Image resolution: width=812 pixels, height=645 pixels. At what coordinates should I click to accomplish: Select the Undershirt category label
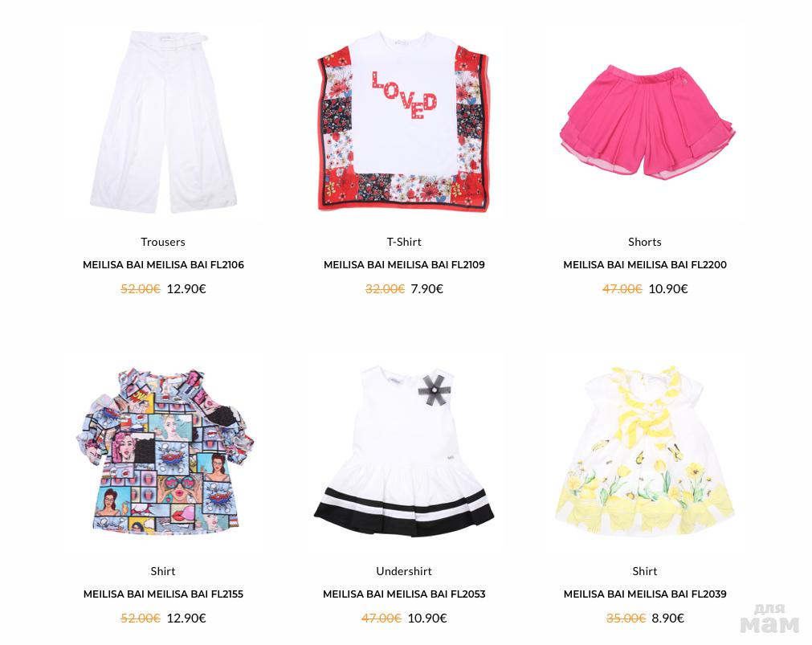pyautogui.click(x=404, y=571)
